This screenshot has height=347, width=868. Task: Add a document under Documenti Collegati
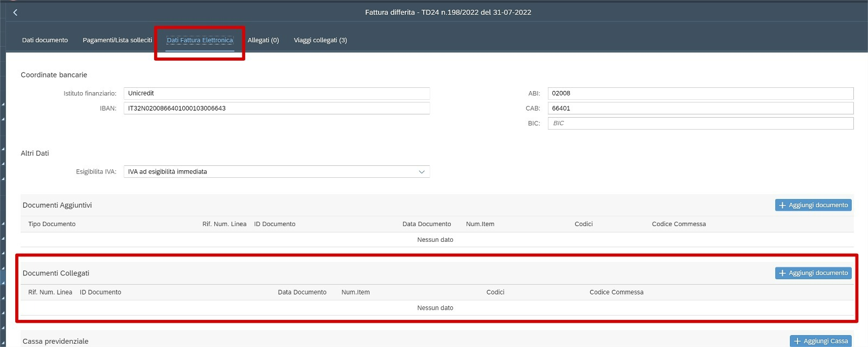[813, 273]
